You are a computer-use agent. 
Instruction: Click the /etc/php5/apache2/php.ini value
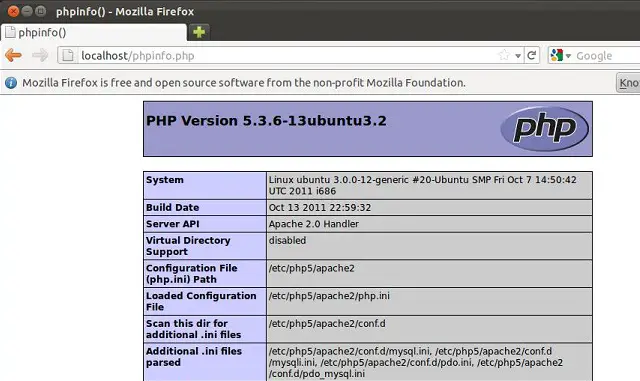tap(329, 296)
